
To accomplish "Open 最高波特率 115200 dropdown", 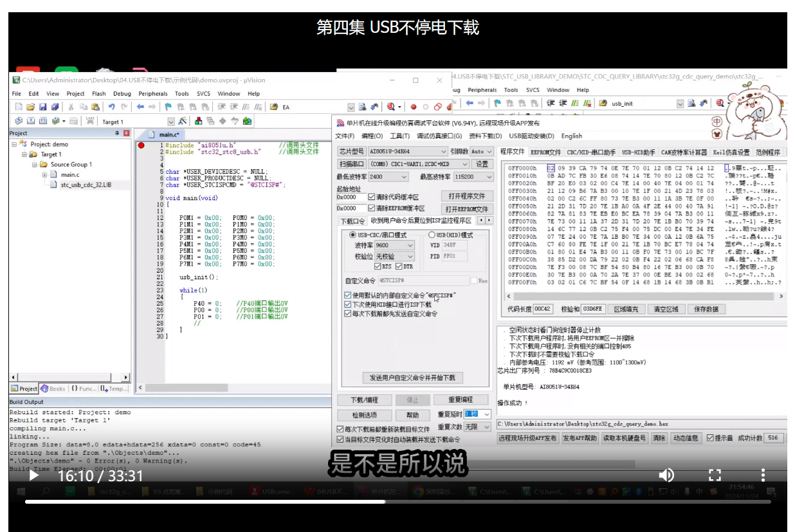I will click(x=475, y=177).
